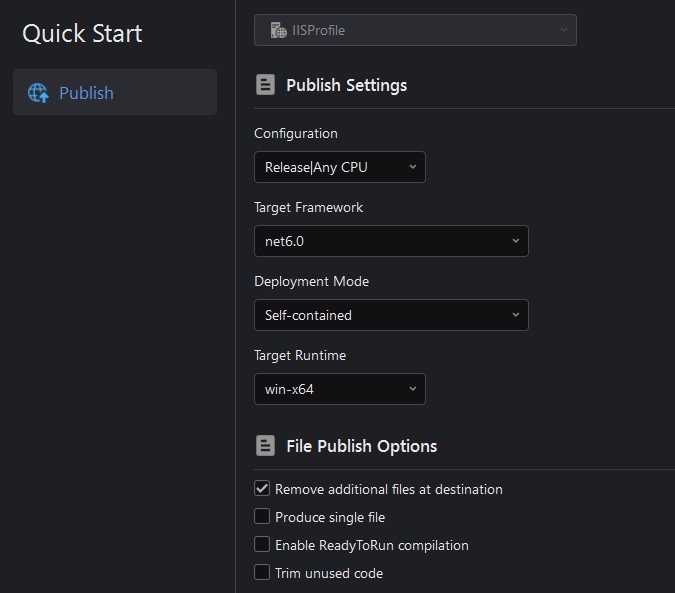
Task: Open the IISProfile profile selector dropdown
Action: 415,30
